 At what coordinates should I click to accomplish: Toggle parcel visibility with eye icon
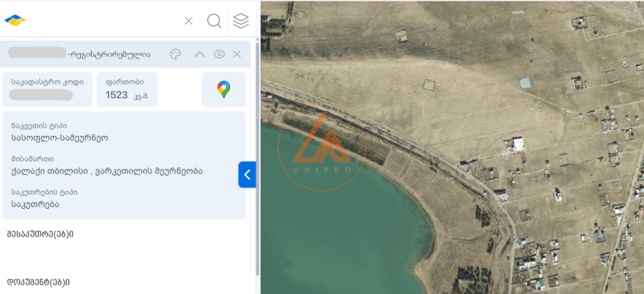[x=219, y=54]
